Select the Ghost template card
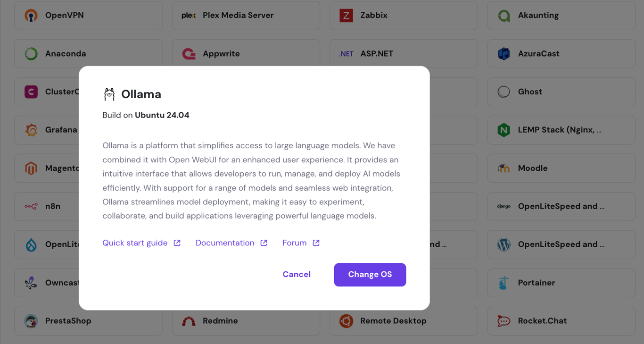The height and width of the screenshot is (344, 644). (x=561, y=92)
